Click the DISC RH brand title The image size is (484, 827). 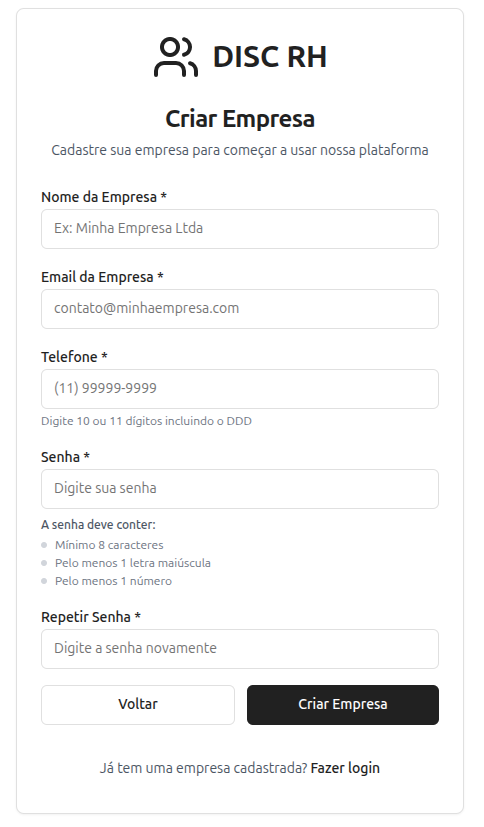(x=270, y=57)
